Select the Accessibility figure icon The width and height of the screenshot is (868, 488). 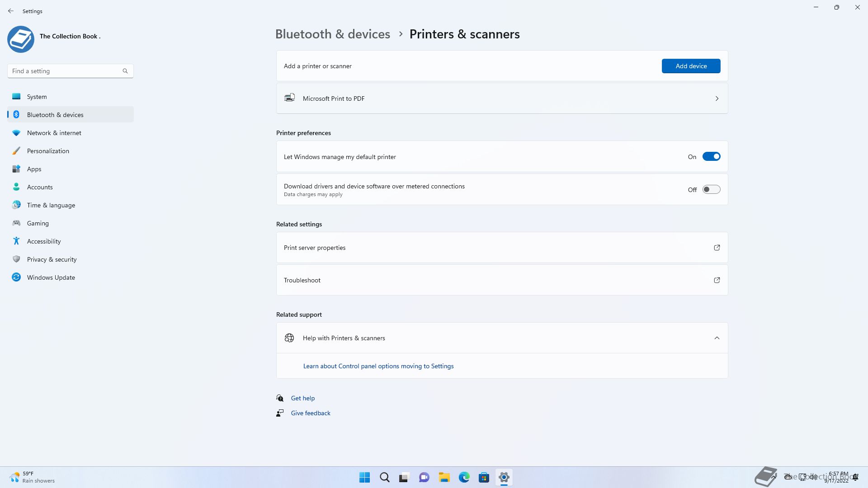[x=16, y=241]
